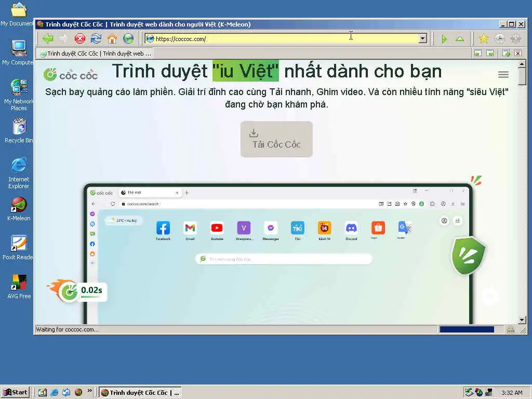Expand the address bar URL dropdown
The height and width of the screenshot is (399, 532).
(422, 38)
